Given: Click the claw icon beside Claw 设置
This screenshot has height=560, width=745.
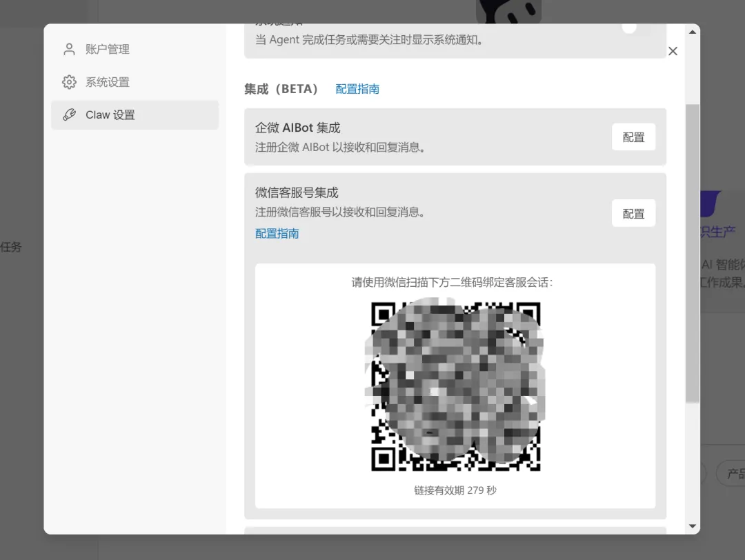Looking at the screenshot, I should (70, 115).
